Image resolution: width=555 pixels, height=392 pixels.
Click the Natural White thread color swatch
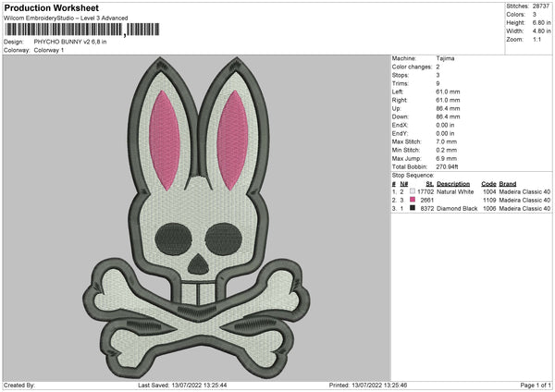[413, 191]
